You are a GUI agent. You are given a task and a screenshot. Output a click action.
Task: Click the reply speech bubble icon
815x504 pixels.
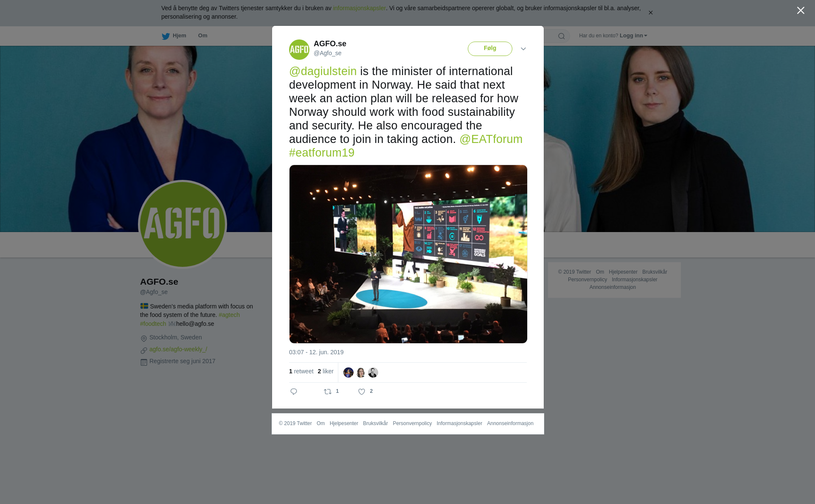pyautogui.click(x=294, y=392)
